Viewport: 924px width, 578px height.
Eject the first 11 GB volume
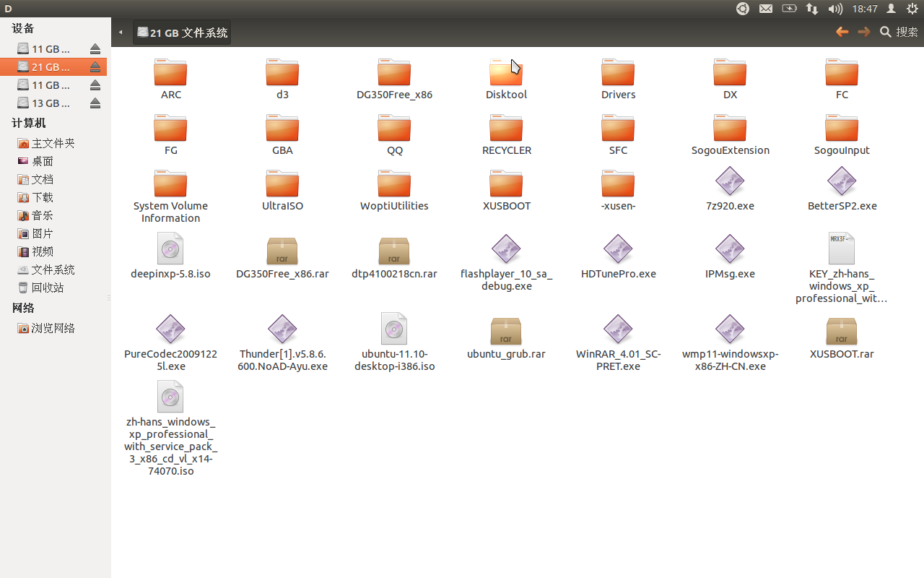[x=95, y=49]
